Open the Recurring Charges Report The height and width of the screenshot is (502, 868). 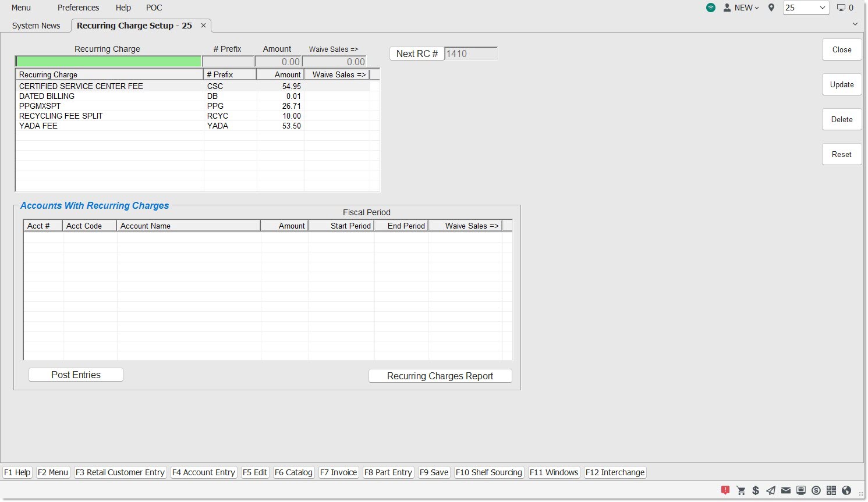click(x=440, y=376)
